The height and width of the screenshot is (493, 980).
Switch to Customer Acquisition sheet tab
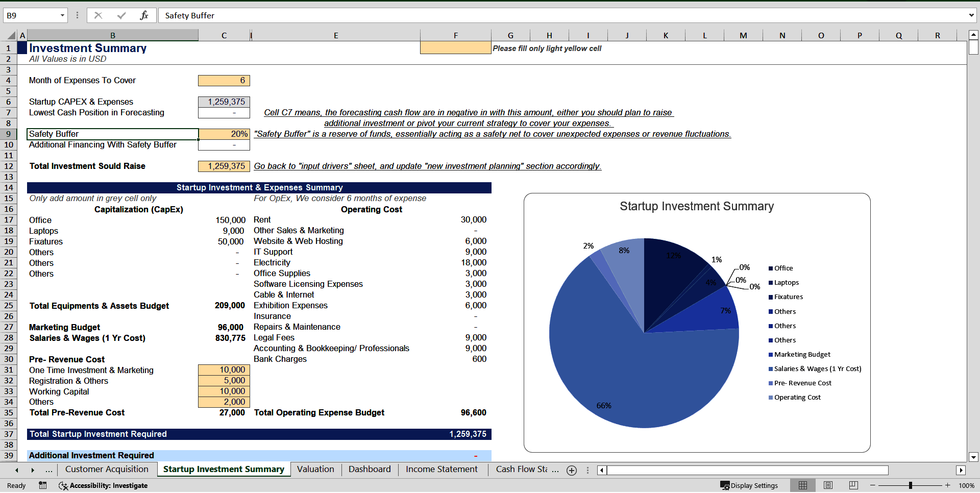[107, 470]
